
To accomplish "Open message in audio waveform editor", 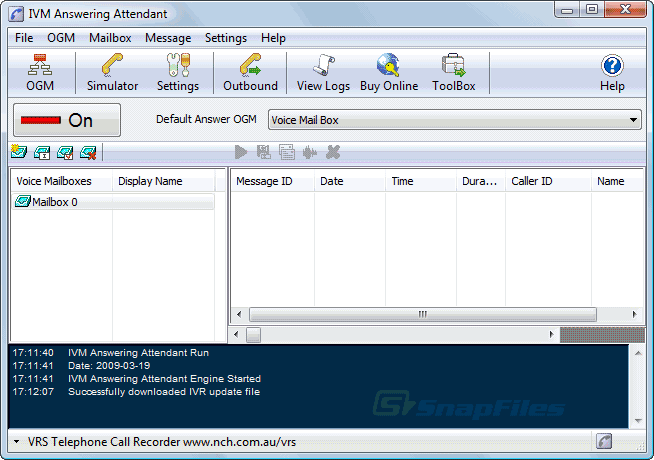I will pos(310,152).
